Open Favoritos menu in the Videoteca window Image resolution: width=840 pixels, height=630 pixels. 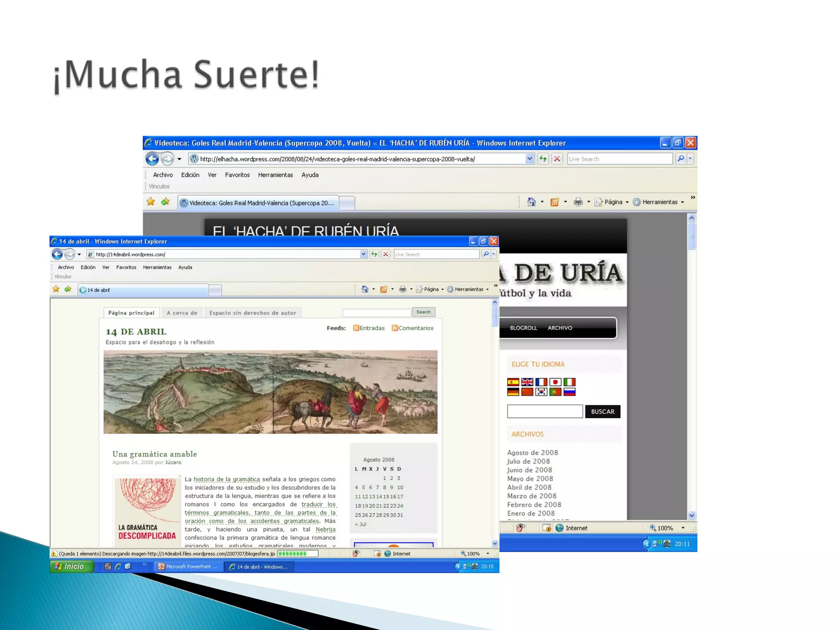[x=237, y=175]
